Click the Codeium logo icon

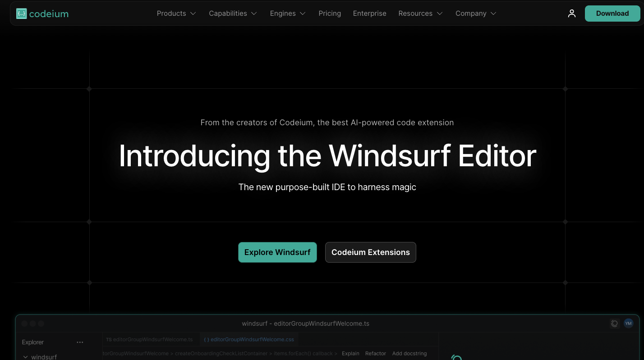pos(21,14)
